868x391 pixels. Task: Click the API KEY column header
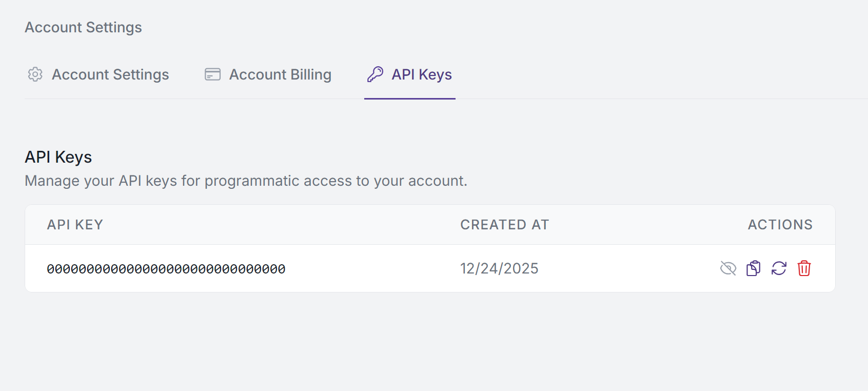[75, 225]
